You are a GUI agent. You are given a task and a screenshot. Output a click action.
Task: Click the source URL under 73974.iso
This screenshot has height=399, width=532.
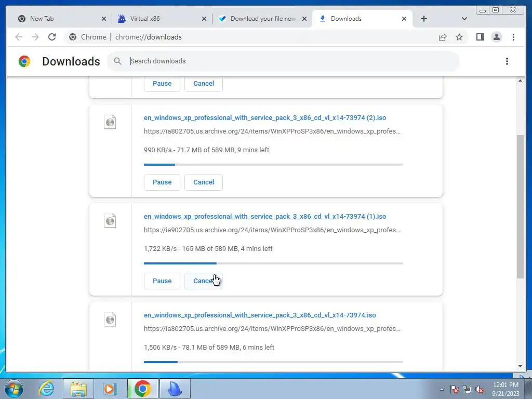[272, 329]
